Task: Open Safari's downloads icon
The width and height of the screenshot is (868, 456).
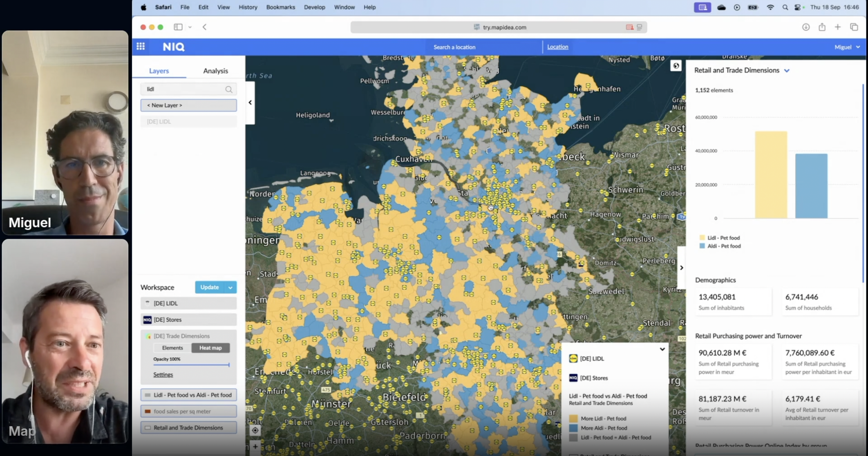Action: [806, 27]
